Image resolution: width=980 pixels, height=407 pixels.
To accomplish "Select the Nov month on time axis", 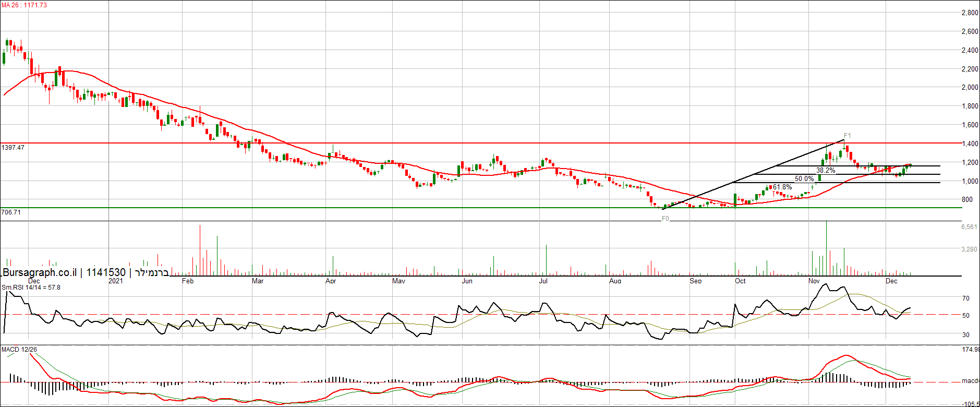I will click(x=814, y=281).
